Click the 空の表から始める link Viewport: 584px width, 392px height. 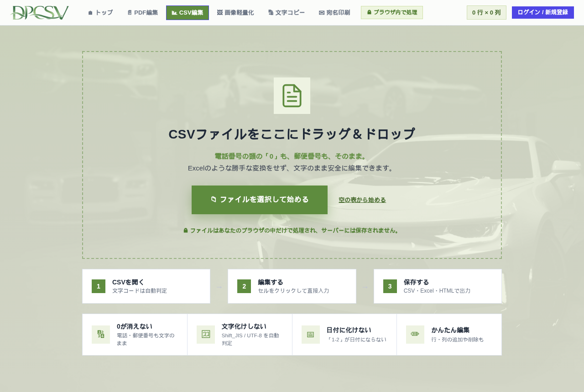[362, 200]
